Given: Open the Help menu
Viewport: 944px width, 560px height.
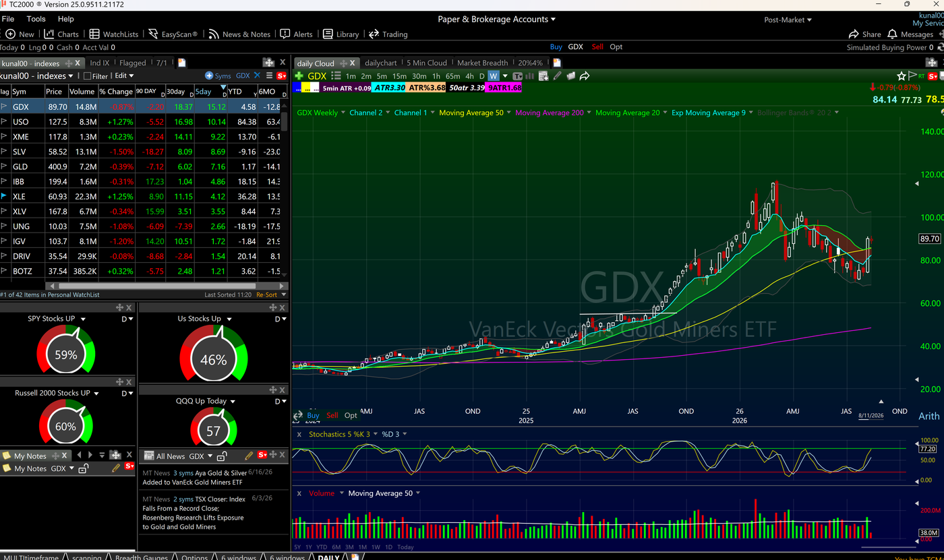Looking at the screenshot, I should tap(66, 19).
